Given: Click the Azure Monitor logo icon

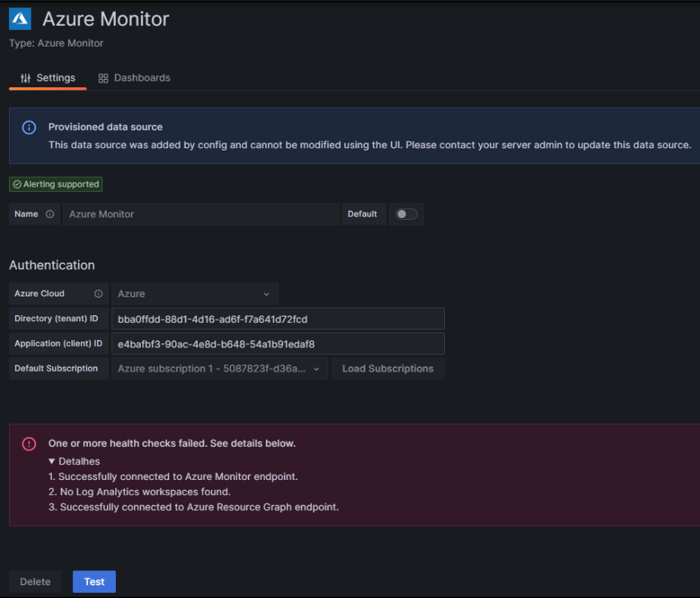Looking at the screenshot, I should coord(20,19).
